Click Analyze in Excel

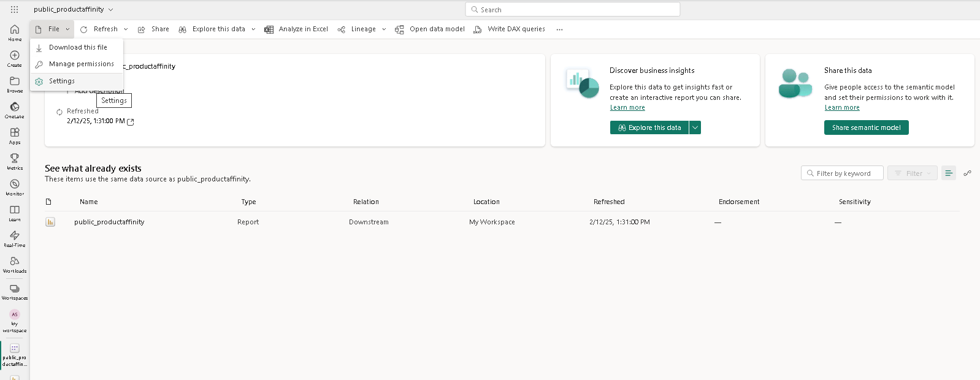tap(296, 29)
